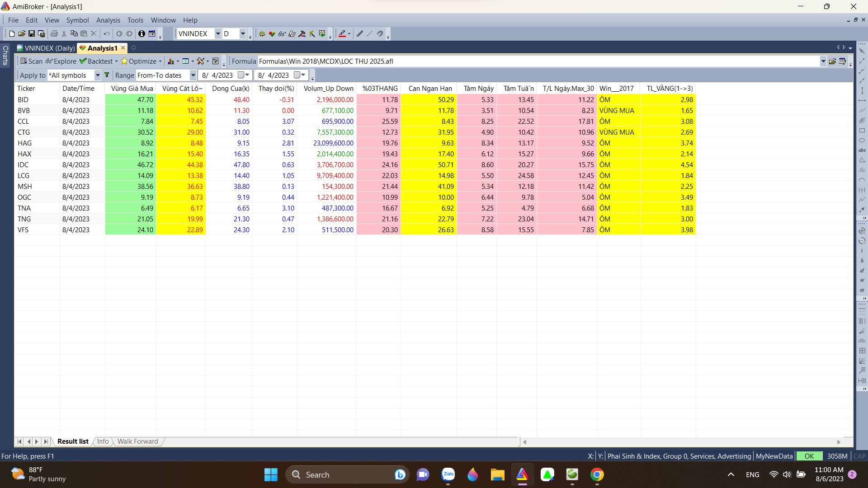Switch to the Walk Forward tab
The width and height of the screenshot is (868, 488).
(137, 441)
